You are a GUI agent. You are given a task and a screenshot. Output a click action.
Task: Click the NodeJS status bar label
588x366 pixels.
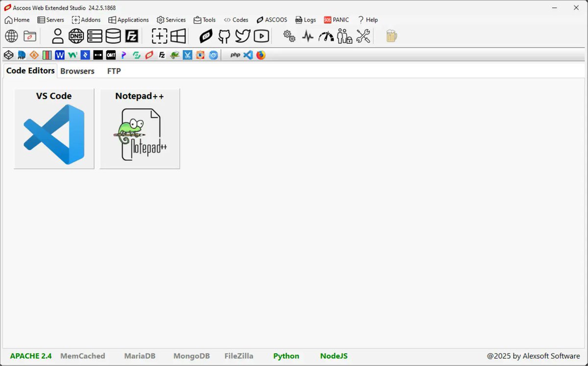click(x=334, y=356)
